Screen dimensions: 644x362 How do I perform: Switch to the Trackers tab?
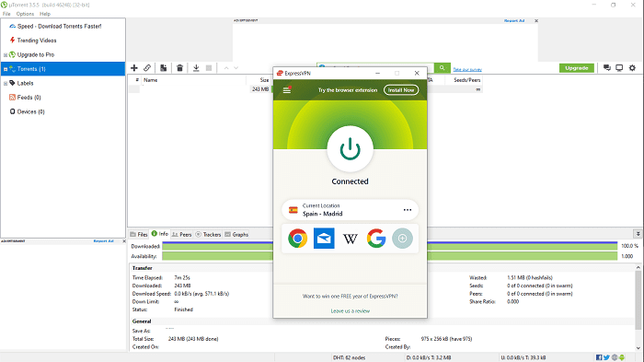208,234
